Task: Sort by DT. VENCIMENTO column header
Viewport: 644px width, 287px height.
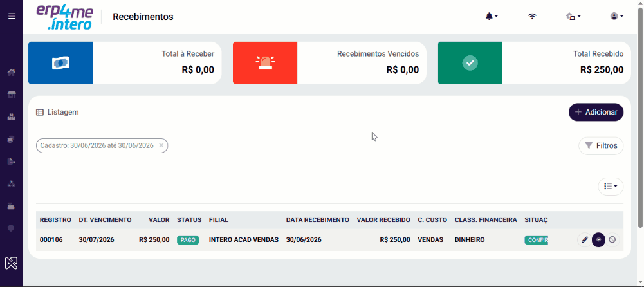Action: click(x=105, y=220)
